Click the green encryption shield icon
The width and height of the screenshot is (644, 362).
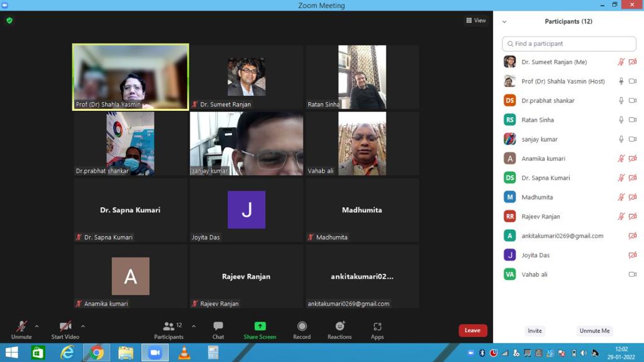[9, 20]
